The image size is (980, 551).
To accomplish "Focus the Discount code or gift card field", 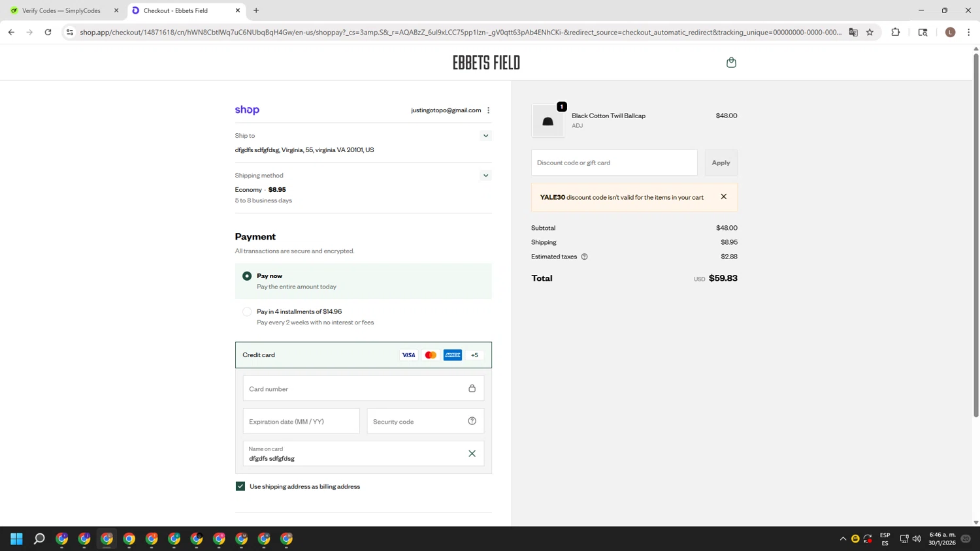I will pos(614,163).
